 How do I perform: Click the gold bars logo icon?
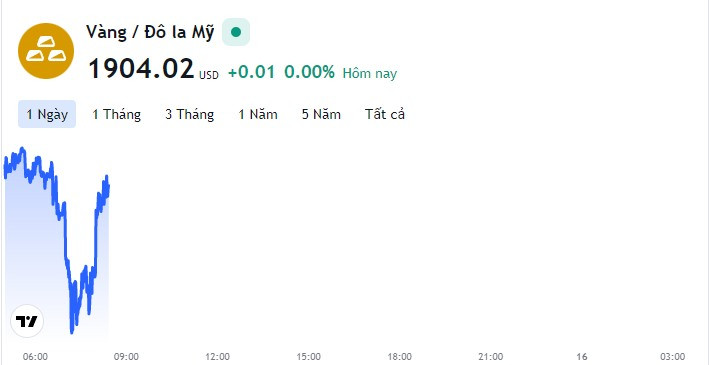click(46, 51)
